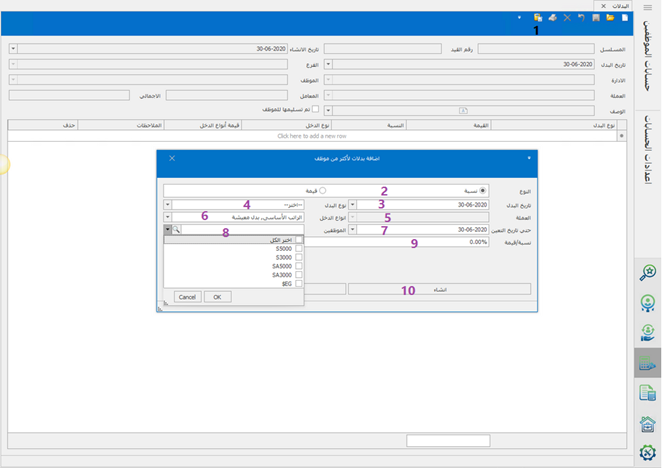Tick the اختر الكل select-all checkbox
The width and height of the screenshot is (662, 468).
(299, 240)
